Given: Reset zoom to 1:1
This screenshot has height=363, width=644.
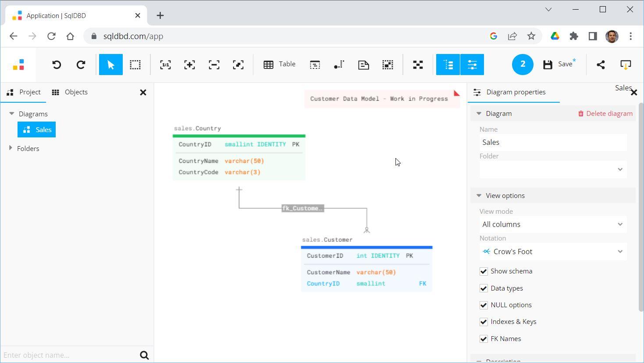Looking at the screenshot, I should pos(165,65).
